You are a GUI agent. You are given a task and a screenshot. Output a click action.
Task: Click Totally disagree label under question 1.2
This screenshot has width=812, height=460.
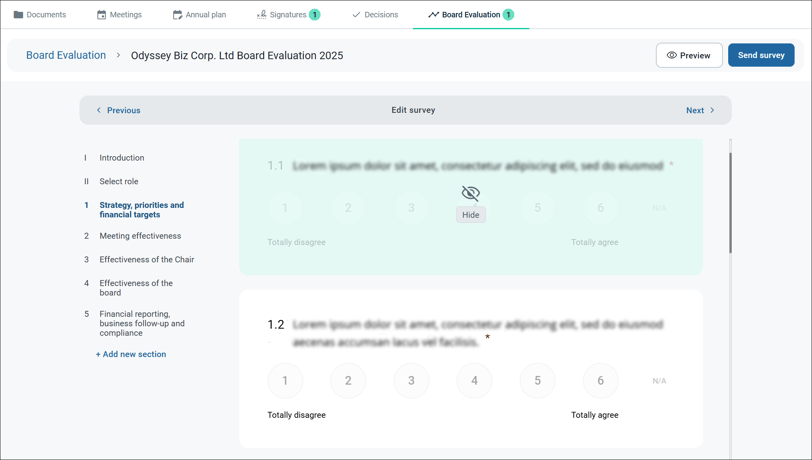coord(296,415)
